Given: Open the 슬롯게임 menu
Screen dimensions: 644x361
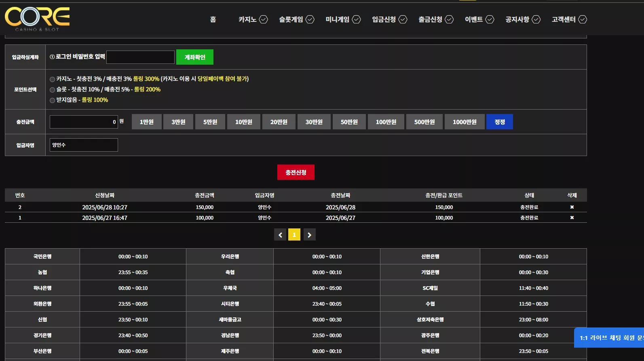Looking at the screenshot, I should (291, 19).
